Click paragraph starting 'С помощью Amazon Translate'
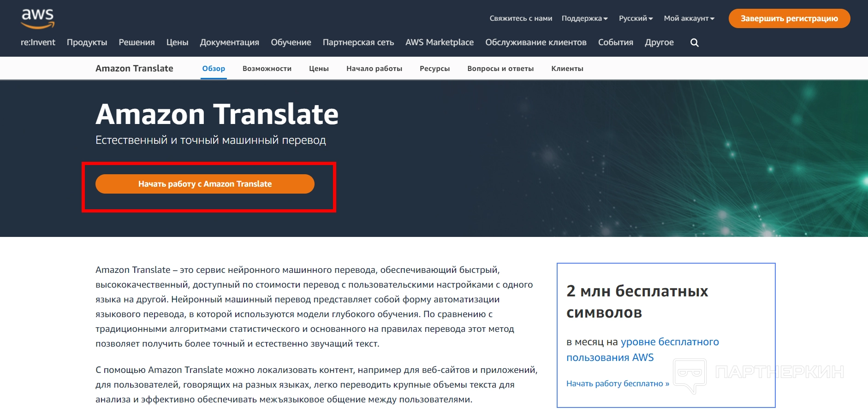This screenshot has width=868, height=419. coord(316,384)
